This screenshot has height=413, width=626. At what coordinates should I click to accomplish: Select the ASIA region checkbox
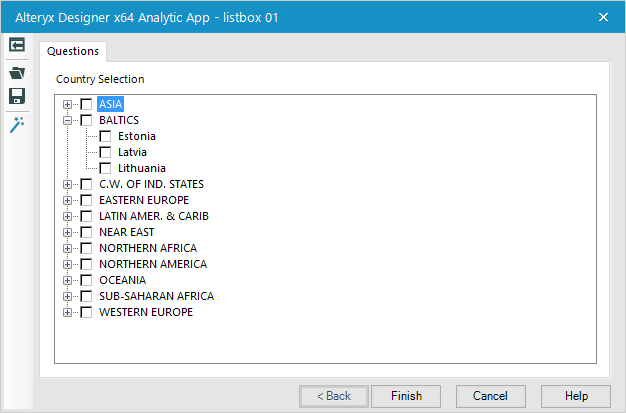[86, 104]
